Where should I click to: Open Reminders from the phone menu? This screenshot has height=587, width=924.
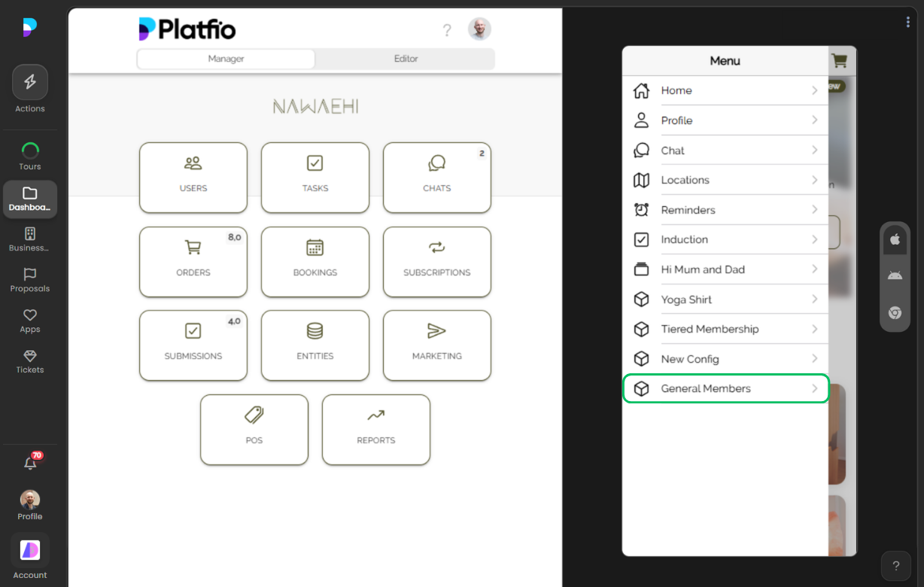725,209
